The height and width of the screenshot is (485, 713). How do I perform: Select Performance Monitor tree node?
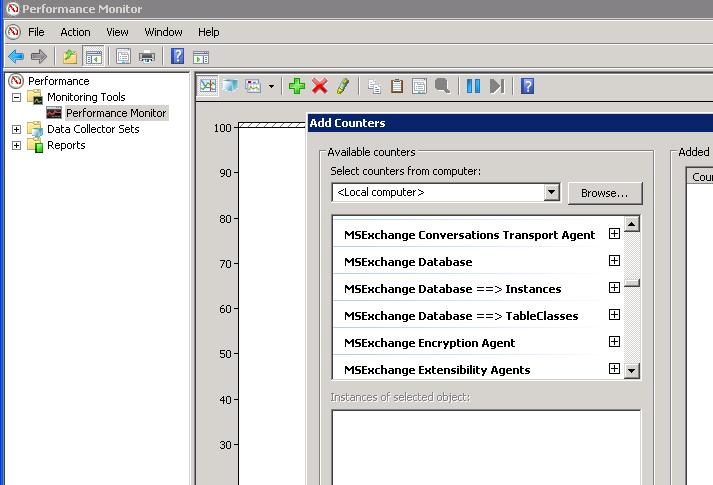116,113
